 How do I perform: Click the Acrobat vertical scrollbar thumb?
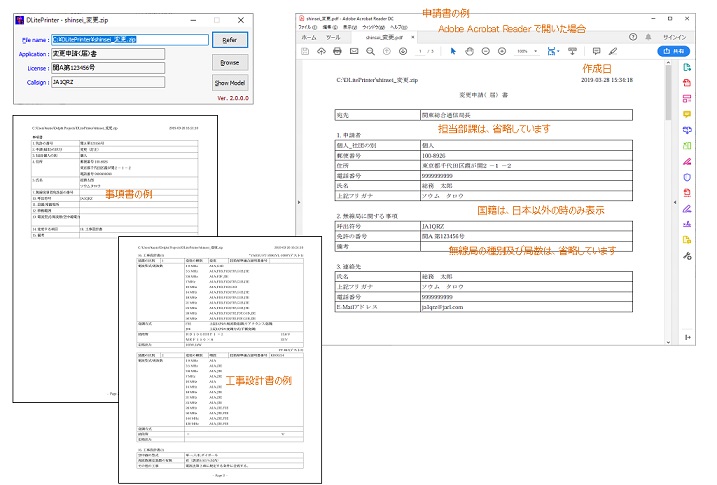(x=668, y=94)
